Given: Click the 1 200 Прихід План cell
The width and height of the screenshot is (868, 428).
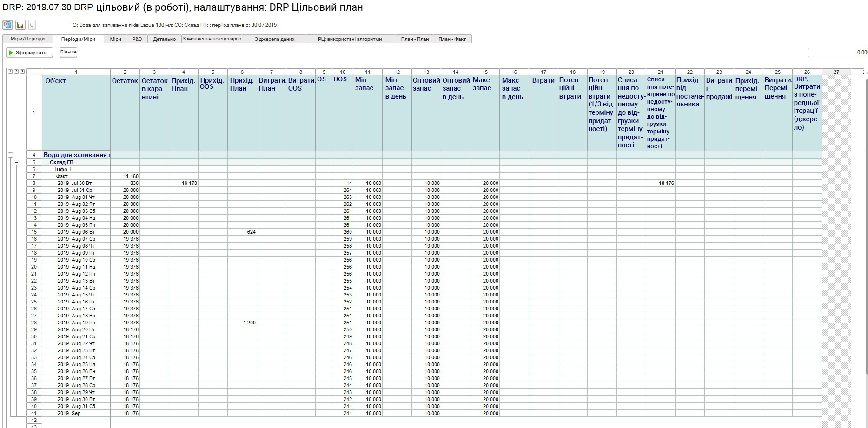Looking at the screenshot, I should coord(242,323).
